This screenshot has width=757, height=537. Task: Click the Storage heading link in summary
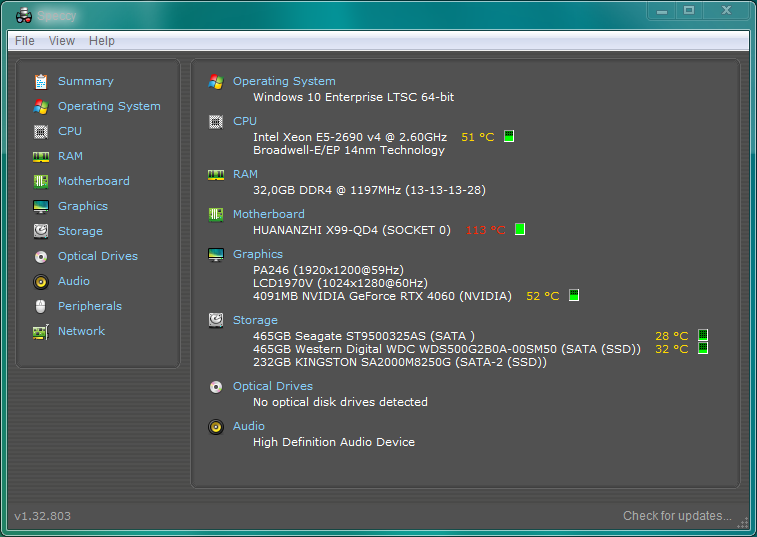(255, 320)
